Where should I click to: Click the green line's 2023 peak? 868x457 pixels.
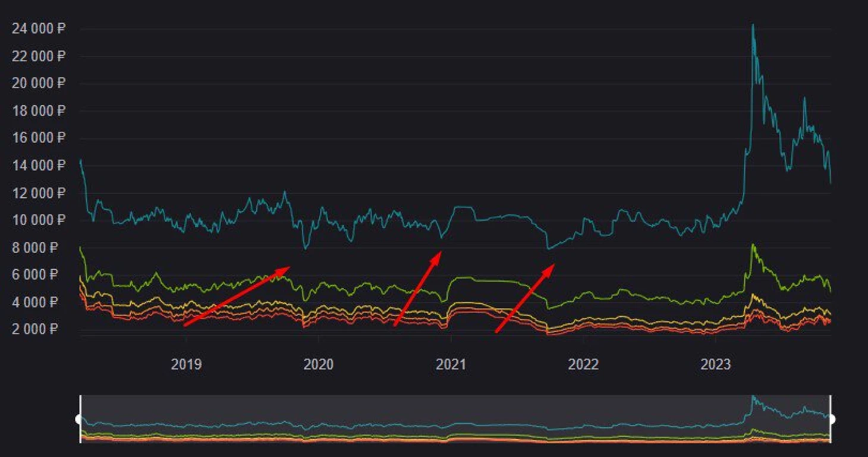(753, 245)
